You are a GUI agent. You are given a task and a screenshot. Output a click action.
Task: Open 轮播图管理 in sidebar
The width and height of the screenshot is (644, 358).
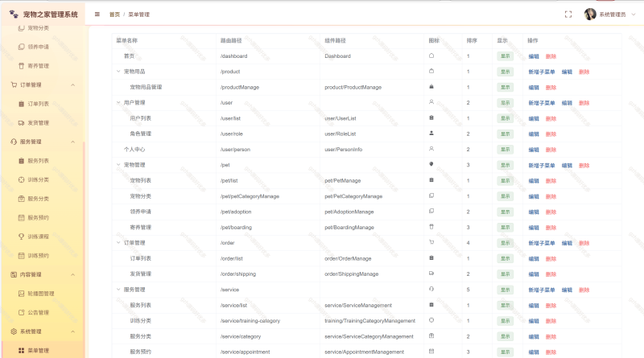coord(40,294)
